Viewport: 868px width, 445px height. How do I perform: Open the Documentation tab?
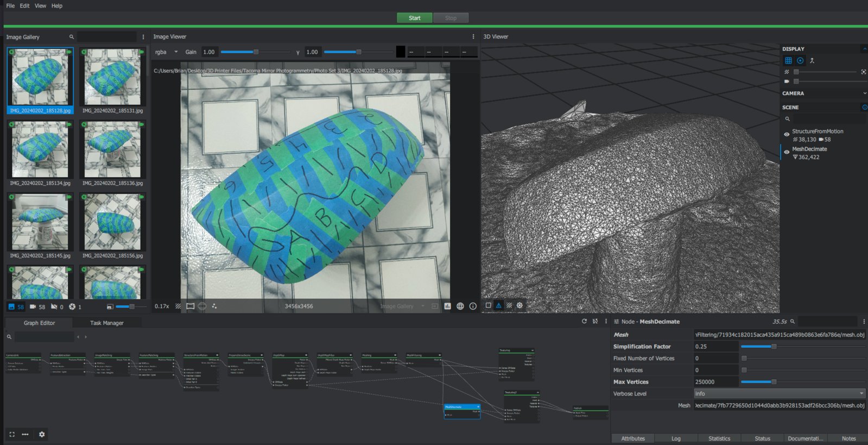[805, 438]
